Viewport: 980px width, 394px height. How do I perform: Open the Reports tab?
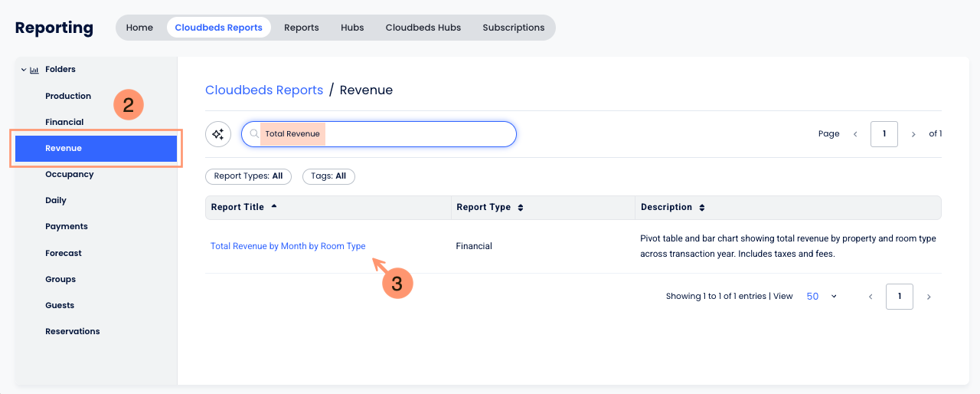pos(301,28)
